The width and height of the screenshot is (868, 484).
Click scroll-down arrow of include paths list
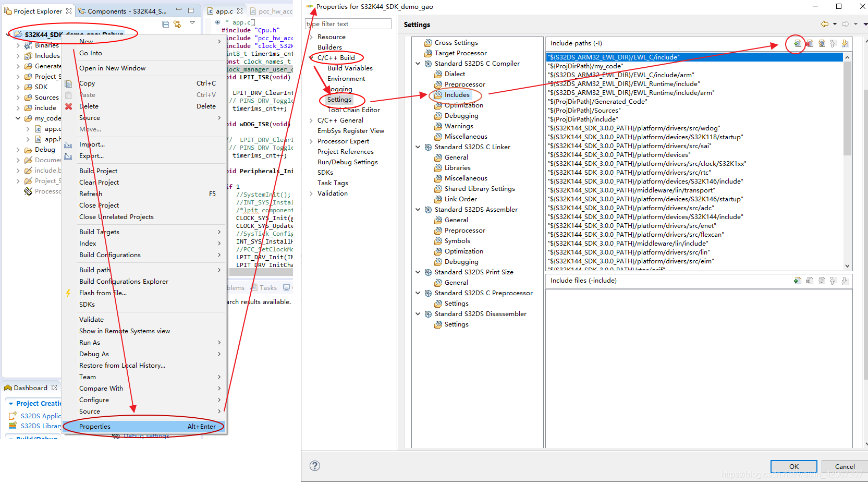tap(847, 266)
